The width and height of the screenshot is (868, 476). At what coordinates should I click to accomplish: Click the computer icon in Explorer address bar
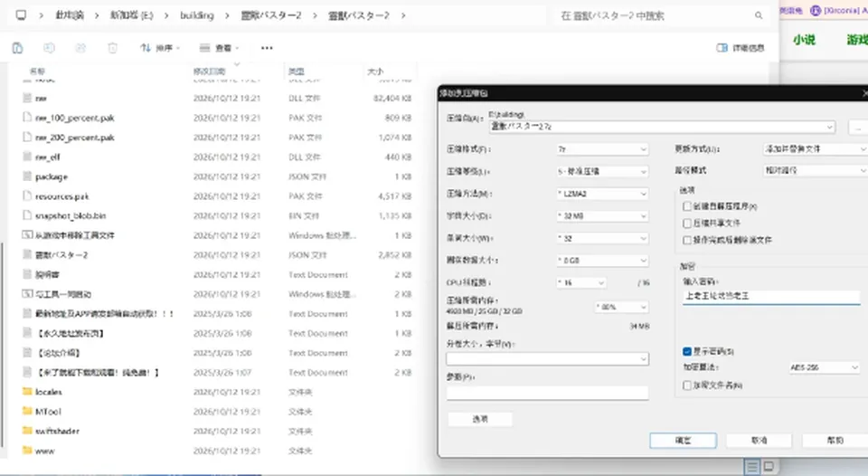(21, 15)
